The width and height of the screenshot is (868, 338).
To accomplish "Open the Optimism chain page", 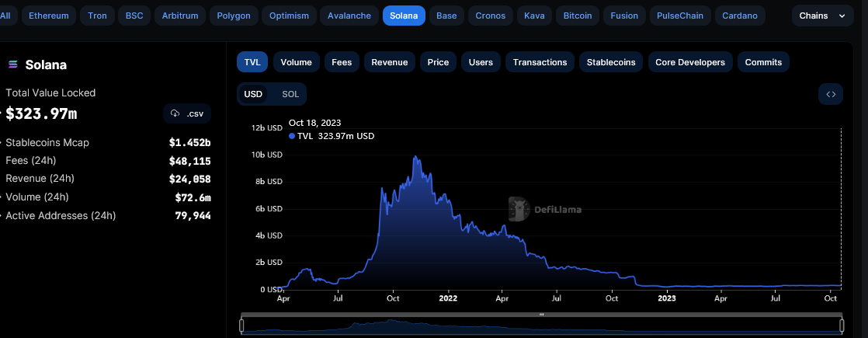I will (x=289, y=16).
